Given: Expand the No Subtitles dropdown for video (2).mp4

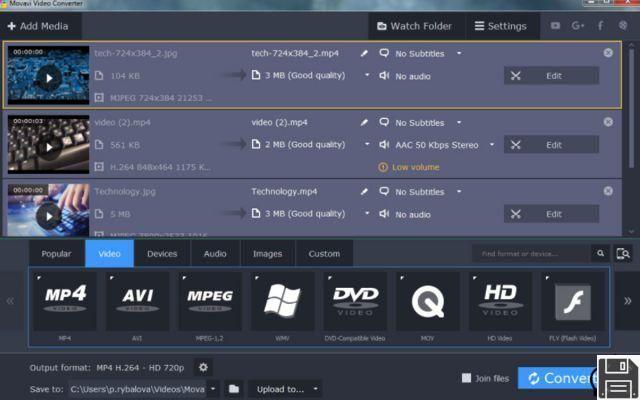Looking at the screenshot, I should point(459,122).
